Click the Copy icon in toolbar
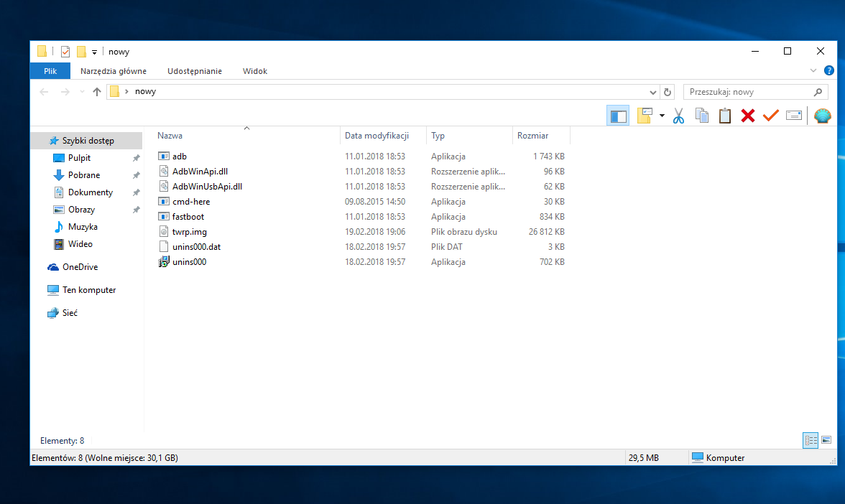The width and height of the screenshot is (845, 504). coord(702,116)
